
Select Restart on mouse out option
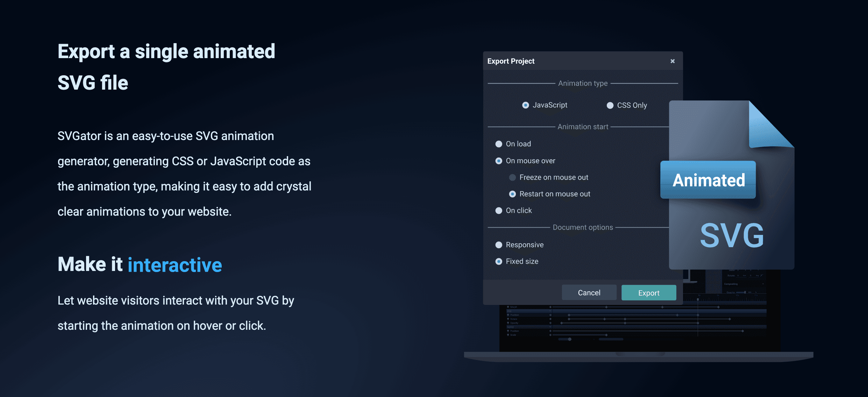[512, 194]
